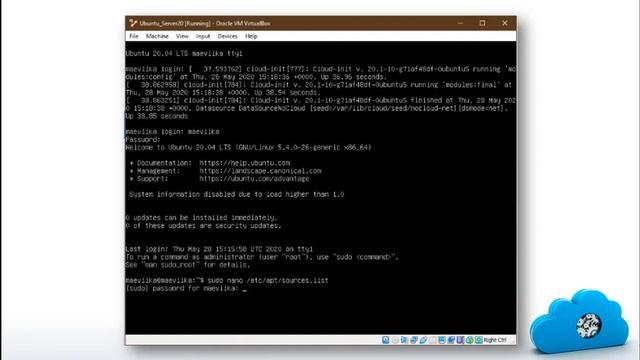Open the File menu
The image size is (640, 360).
click(134, 36)
